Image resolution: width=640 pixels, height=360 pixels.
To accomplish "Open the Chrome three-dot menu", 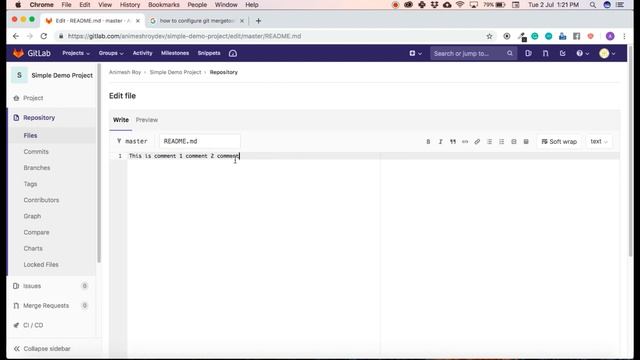I will [624, 36].
